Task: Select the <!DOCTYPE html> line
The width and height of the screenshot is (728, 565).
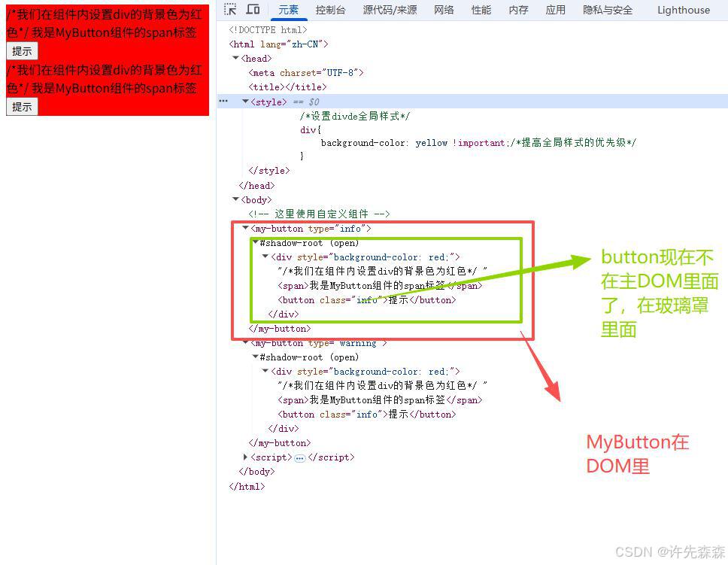Action: (268, 30)
